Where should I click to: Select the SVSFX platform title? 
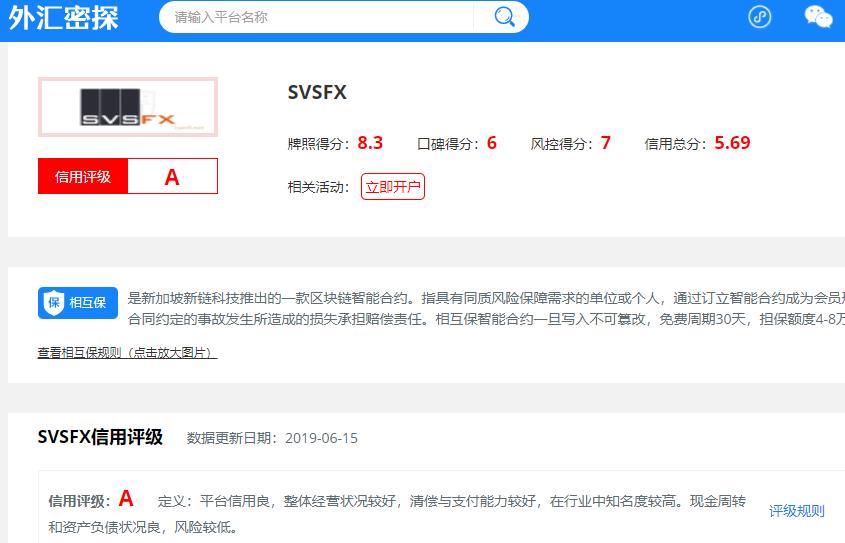[x=317, y=92]
